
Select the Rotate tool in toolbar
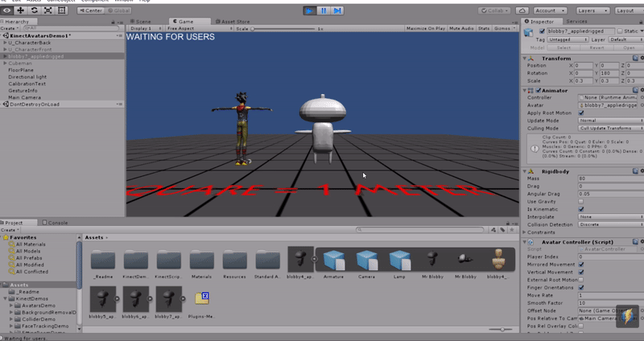click(x=34, y=10)
